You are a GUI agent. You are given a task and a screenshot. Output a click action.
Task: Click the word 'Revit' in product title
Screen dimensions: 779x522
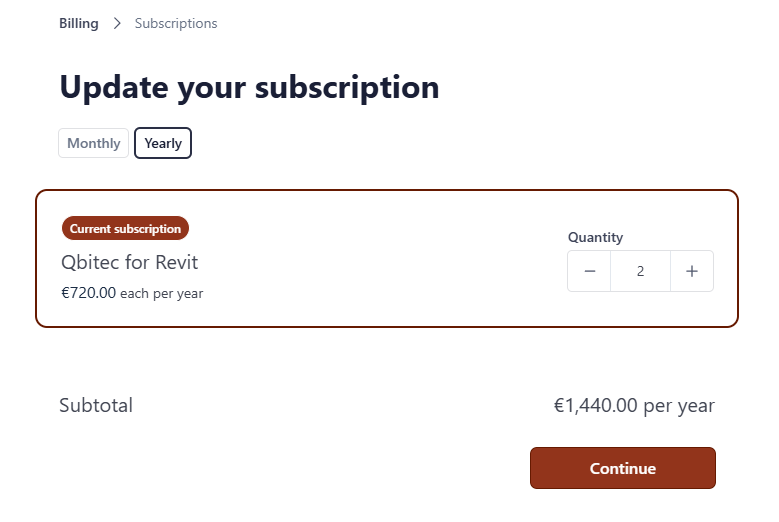(x=177, y=263)
